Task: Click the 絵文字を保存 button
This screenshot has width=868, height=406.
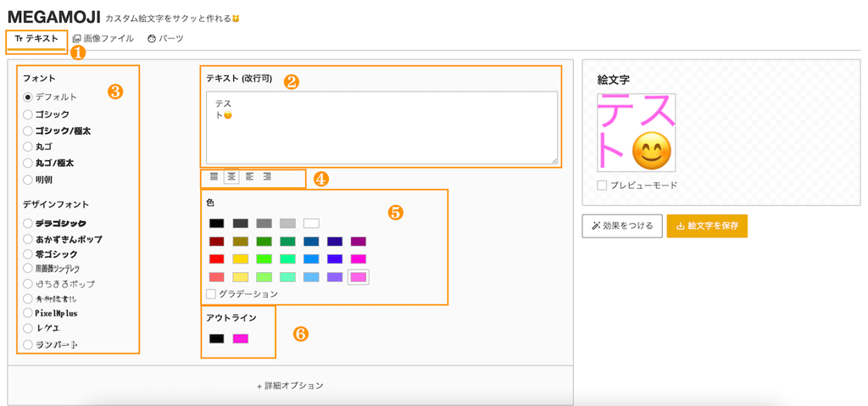Action: pyautogui.click(x=708, y=226)
